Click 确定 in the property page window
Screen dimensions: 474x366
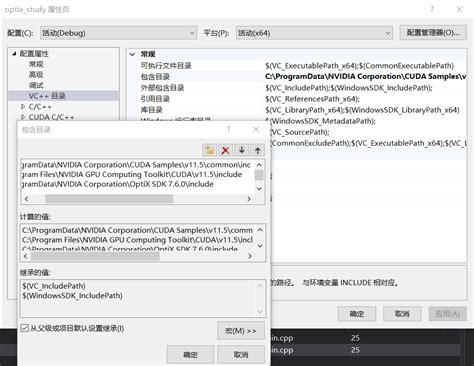click(x=357, y=314)
